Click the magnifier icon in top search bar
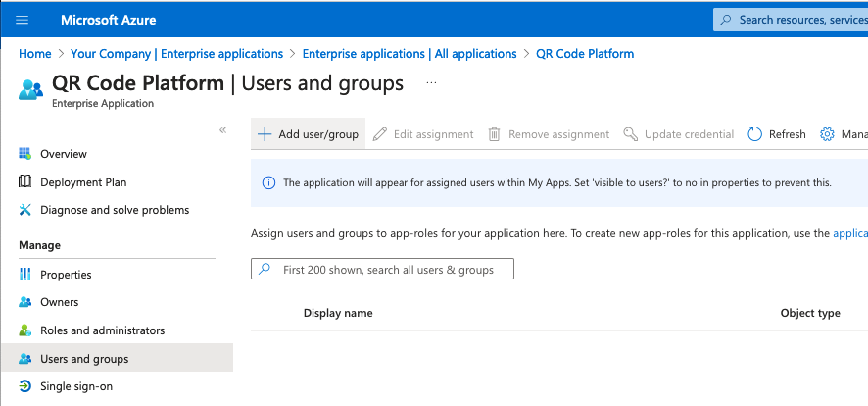 726,20
